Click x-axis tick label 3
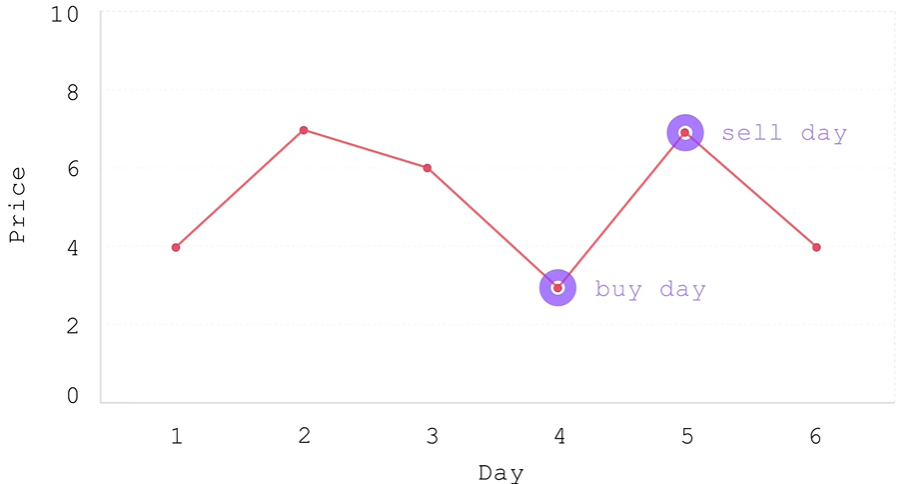This screenshot has width=909, height=484. tap(431, 436)
